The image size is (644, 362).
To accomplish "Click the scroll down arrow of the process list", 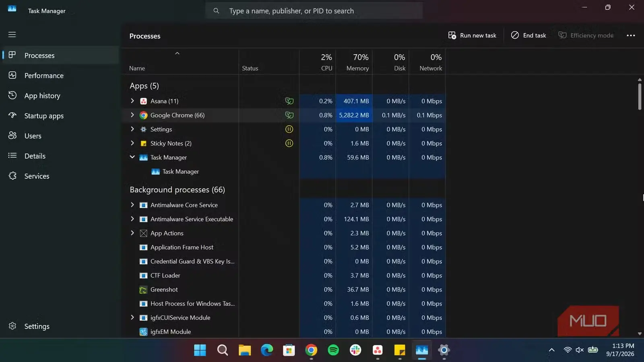I will pos(640,333).
